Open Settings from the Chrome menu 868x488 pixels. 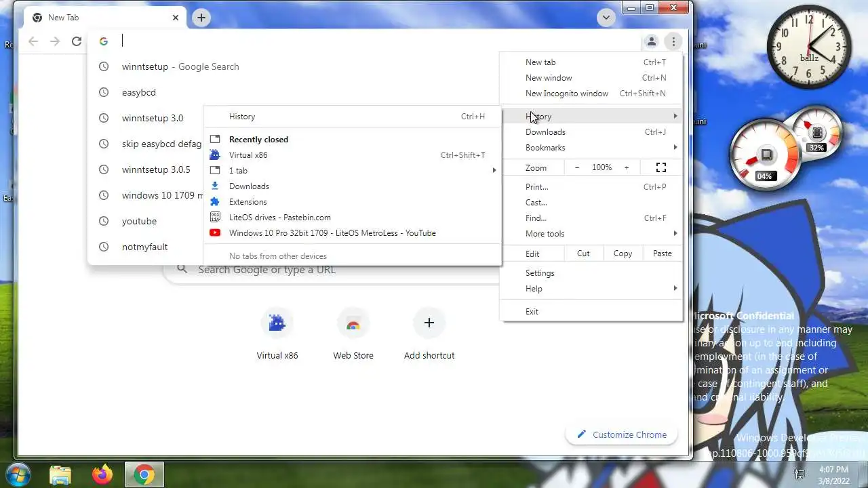[591, 272]
